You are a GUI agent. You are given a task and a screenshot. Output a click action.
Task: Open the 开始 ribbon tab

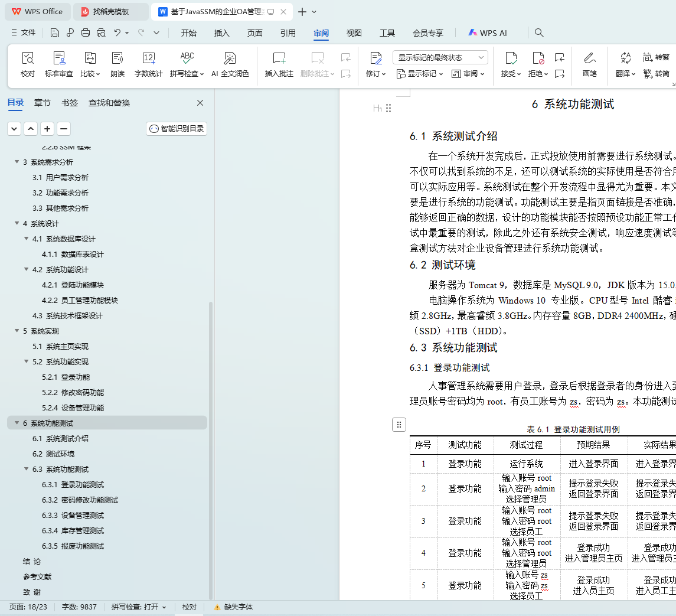pyautogui.click(x=189, y=33)
